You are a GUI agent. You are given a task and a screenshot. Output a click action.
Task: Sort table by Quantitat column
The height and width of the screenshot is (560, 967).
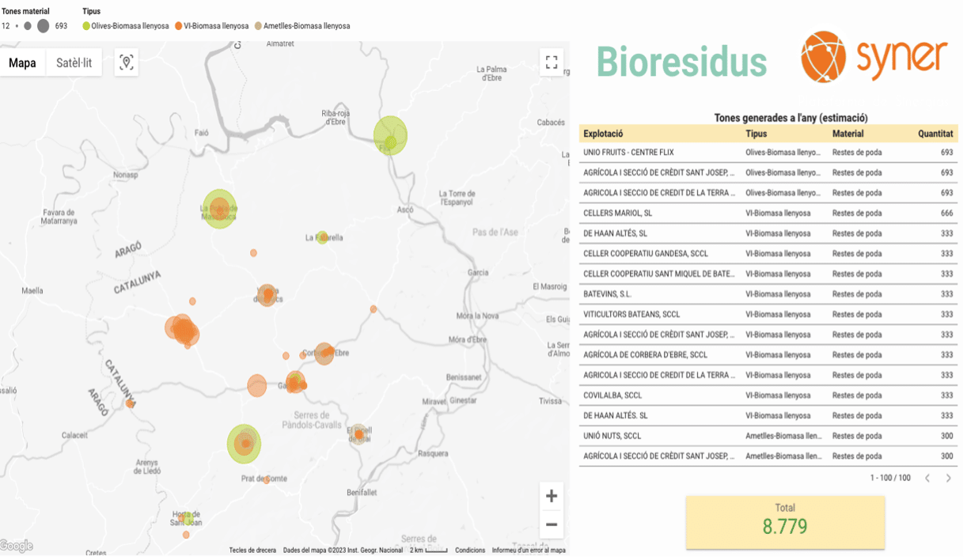pos(935,134)
